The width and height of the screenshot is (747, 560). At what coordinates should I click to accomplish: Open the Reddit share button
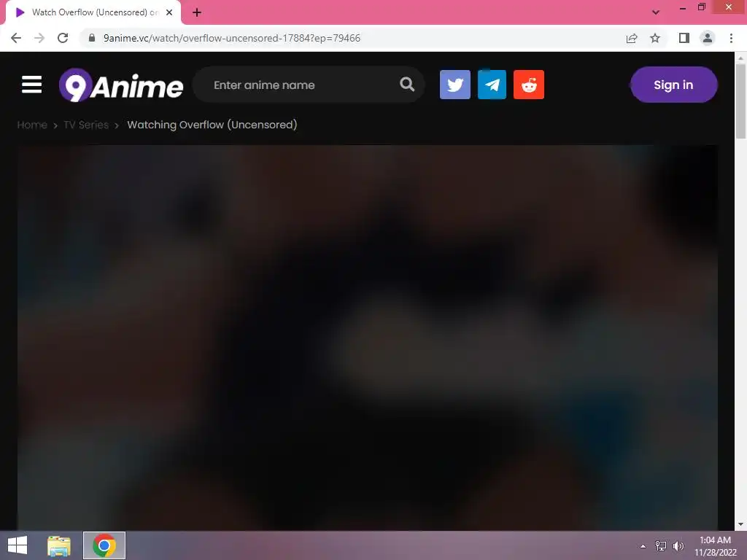529,85
